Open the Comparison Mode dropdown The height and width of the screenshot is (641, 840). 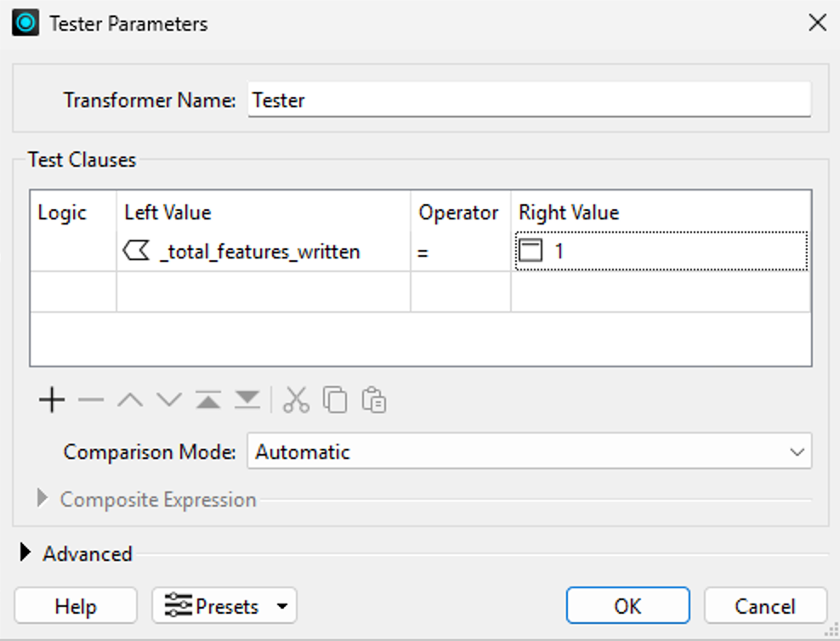point(530,451)
